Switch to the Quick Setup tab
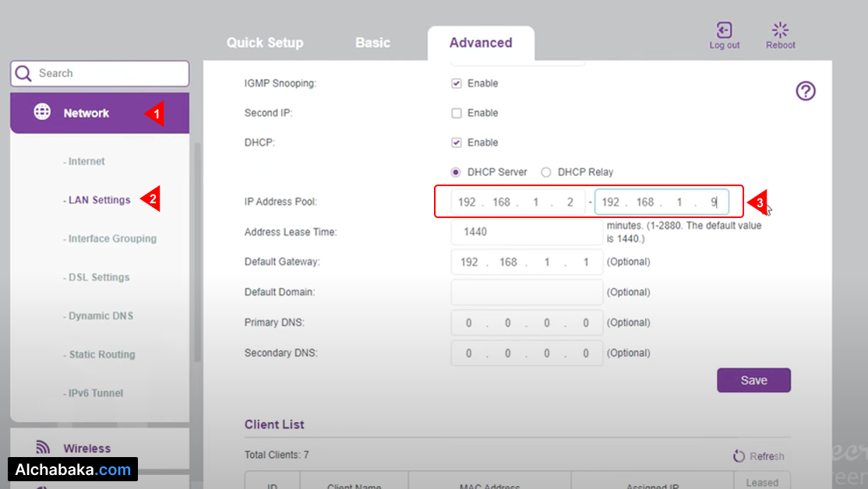868x489 pixels. 265,43
